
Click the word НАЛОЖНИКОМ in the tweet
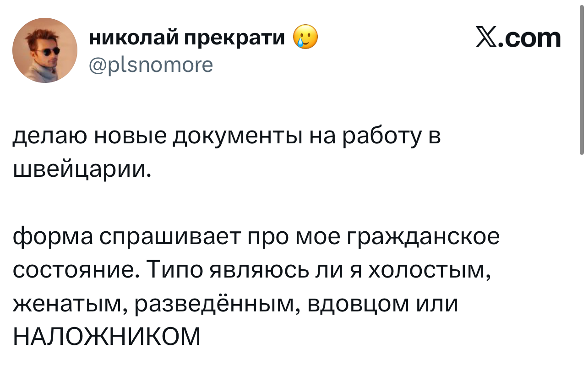pyautogui.click(x=107, y=337)
